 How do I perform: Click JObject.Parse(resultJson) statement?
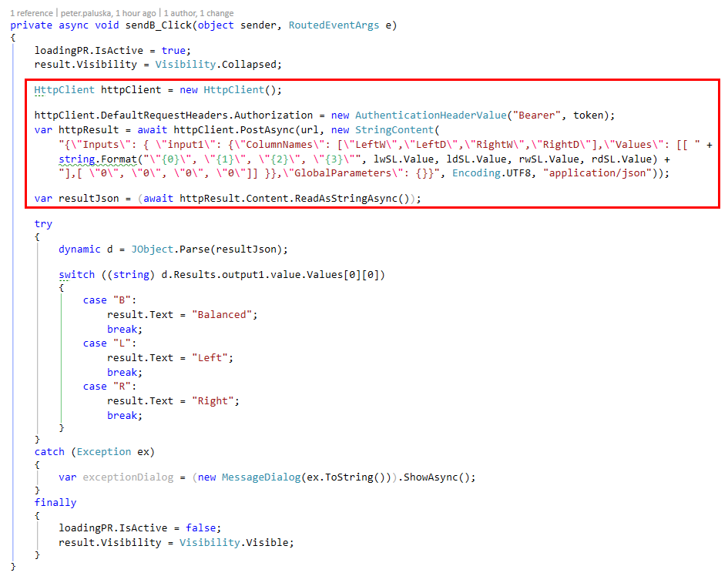tap(210, 249)
